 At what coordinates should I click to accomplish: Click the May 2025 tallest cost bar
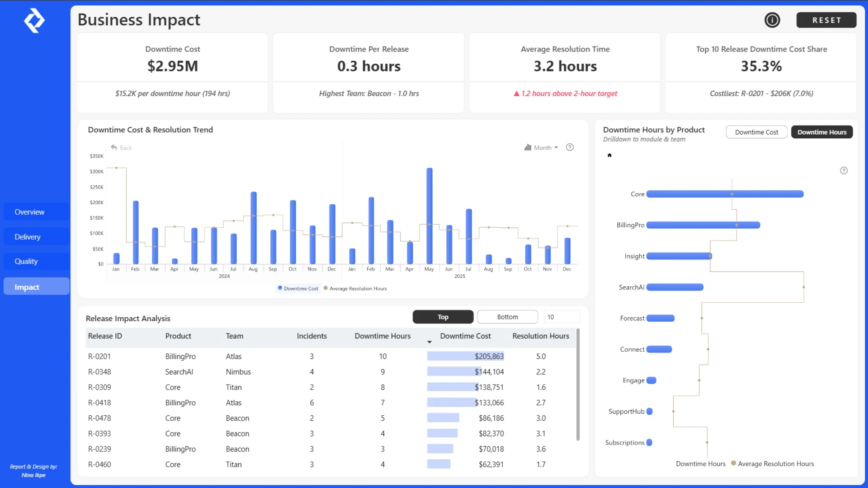coord(429,216)
